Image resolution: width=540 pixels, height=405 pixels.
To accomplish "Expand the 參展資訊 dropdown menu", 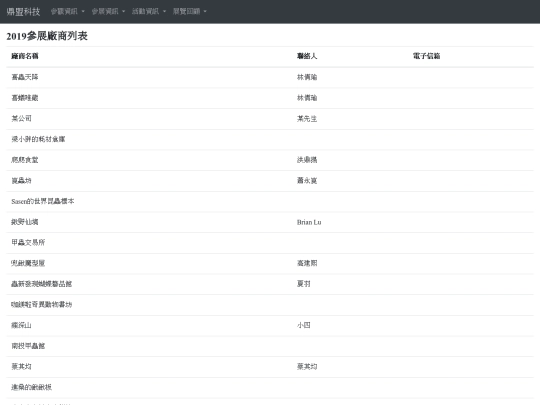I will 108,11.
